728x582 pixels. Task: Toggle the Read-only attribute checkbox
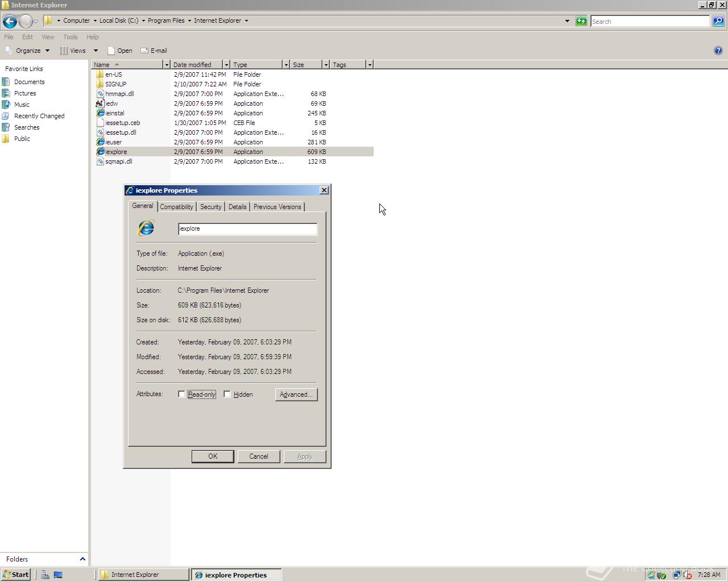[181, 394]
